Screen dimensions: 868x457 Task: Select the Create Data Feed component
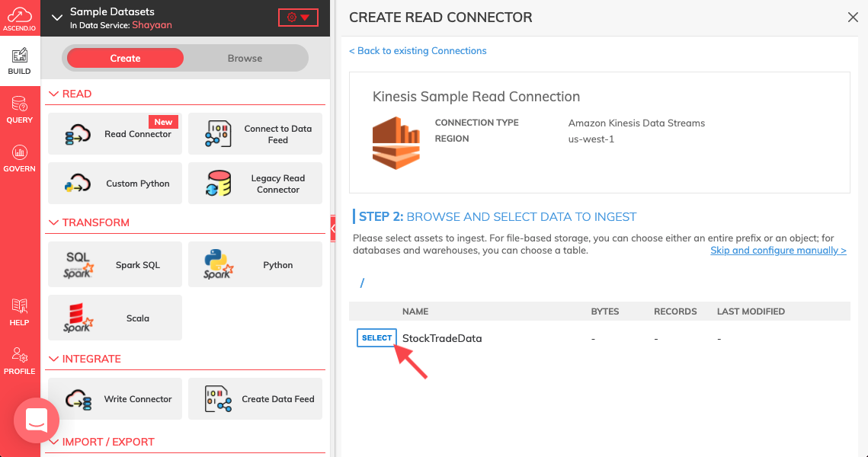pos(255,399)
